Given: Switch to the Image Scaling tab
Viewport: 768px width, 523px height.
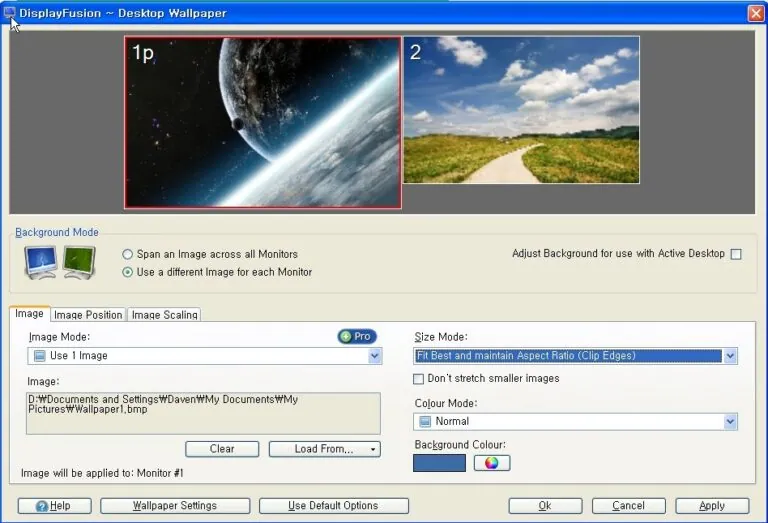Looking at the screenshot, I should pyautogui.click(x=165, y=315).
